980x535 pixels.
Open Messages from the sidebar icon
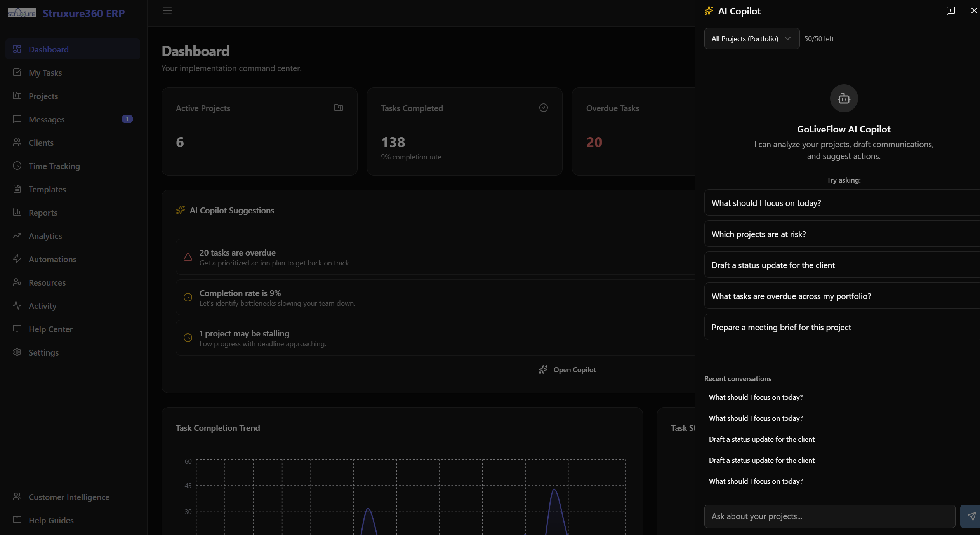[x=17, y=119]
